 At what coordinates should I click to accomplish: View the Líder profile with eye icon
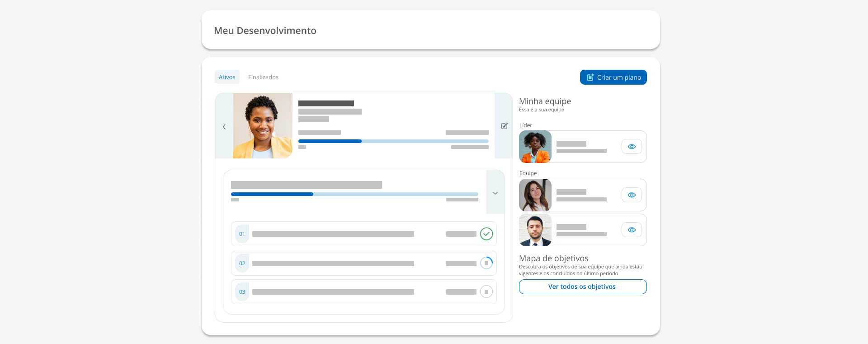[632, 147]
